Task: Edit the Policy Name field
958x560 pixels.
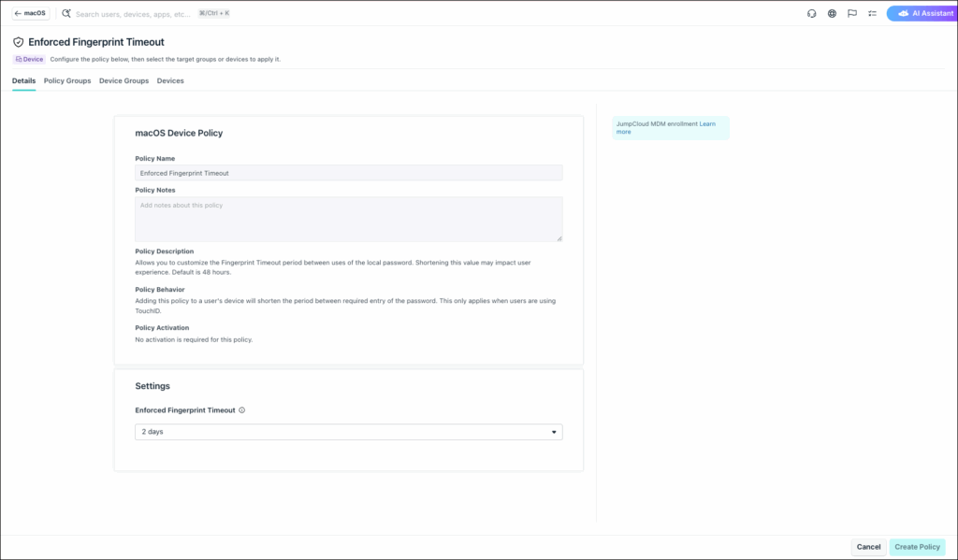Action: point(348,173)
